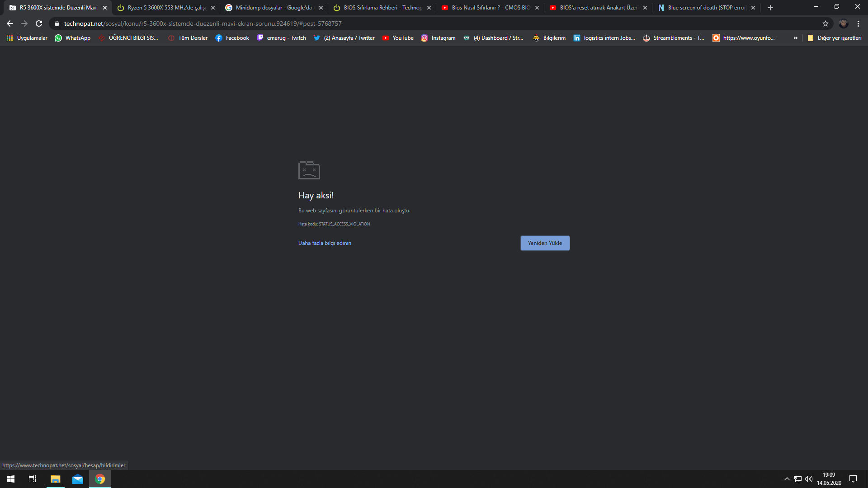Viewport: 868px width, 488px height.
Task: Open the WhatsApp bookmark
Action: (72, 38)
